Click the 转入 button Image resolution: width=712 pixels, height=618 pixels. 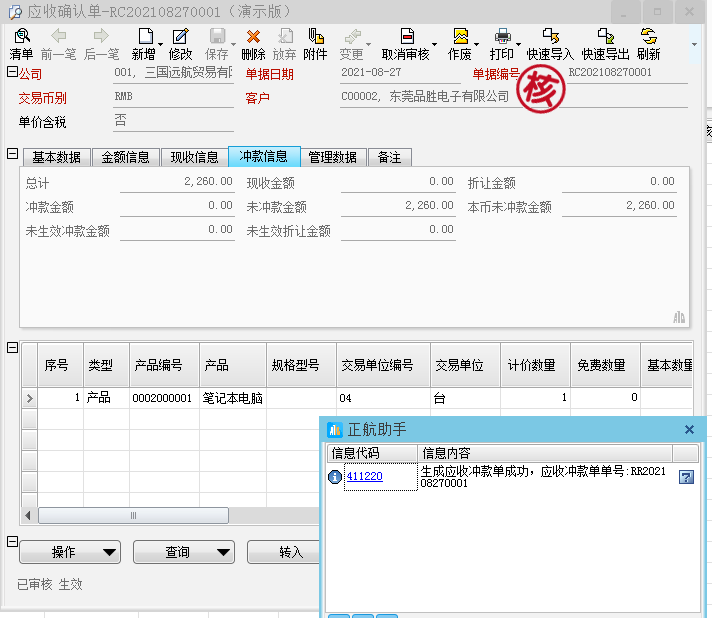[290, 552]
